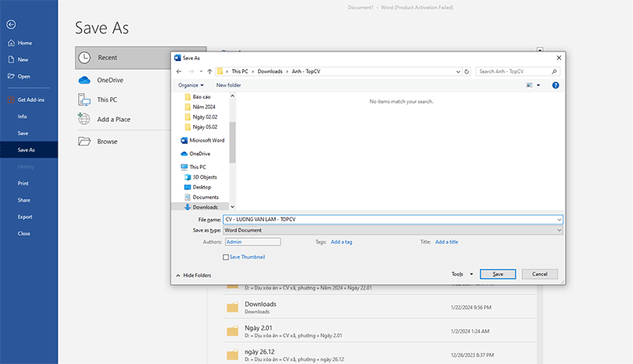Select the Ngày 2.01 recent folder

379,332
